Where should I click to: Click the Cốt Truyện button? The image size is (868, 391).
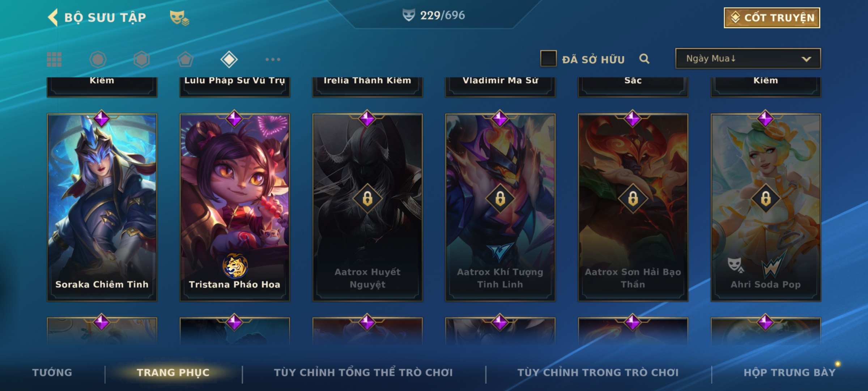[x=772, y=18]
